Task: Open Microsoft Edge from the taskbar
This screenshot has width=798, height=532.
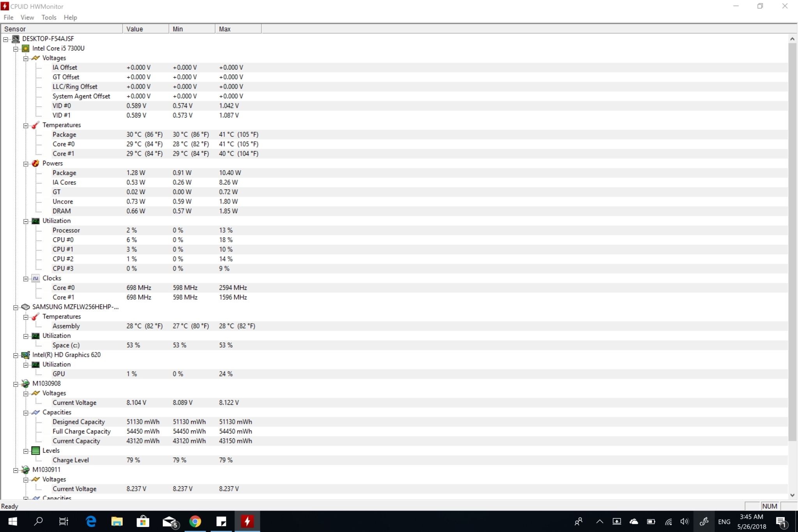Action: click(x=91, y=521)
